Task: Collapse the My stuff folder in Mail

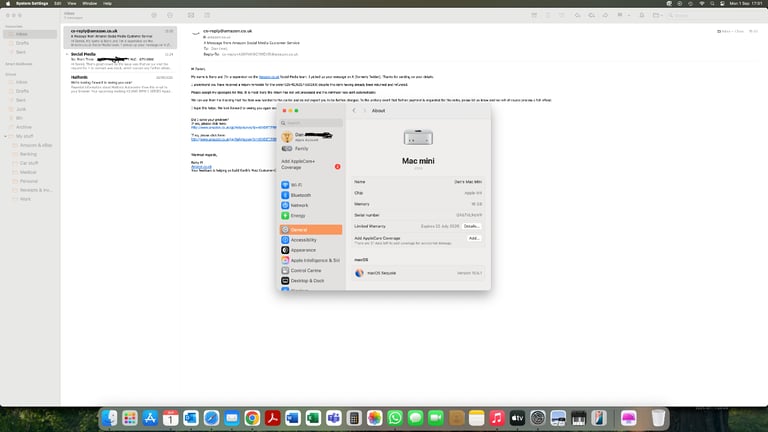Action: coord(6,136)
